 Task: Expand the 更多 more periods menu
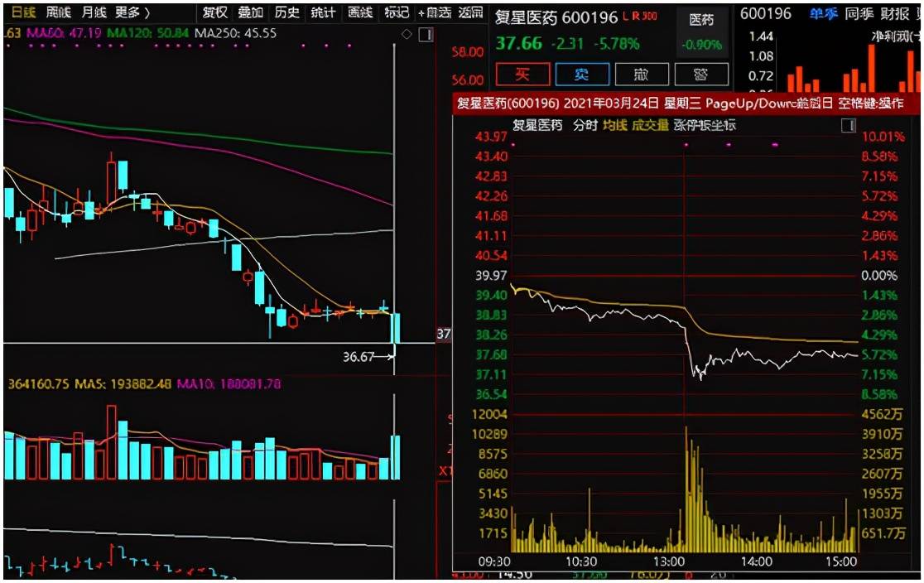coord(132,12)
